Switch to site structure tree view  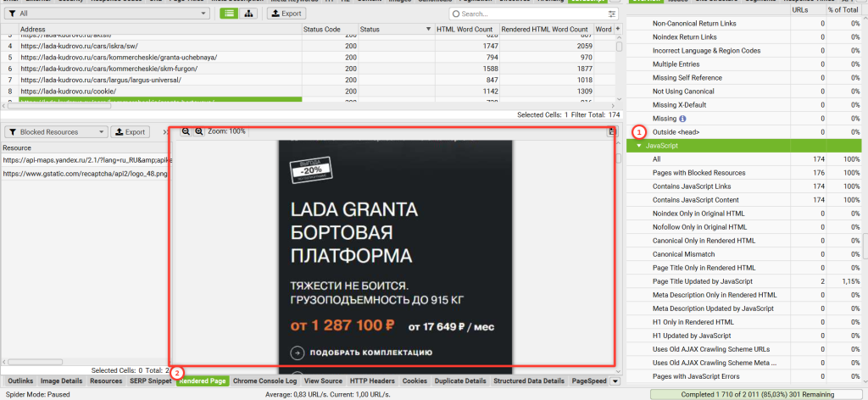click(249, 14)
